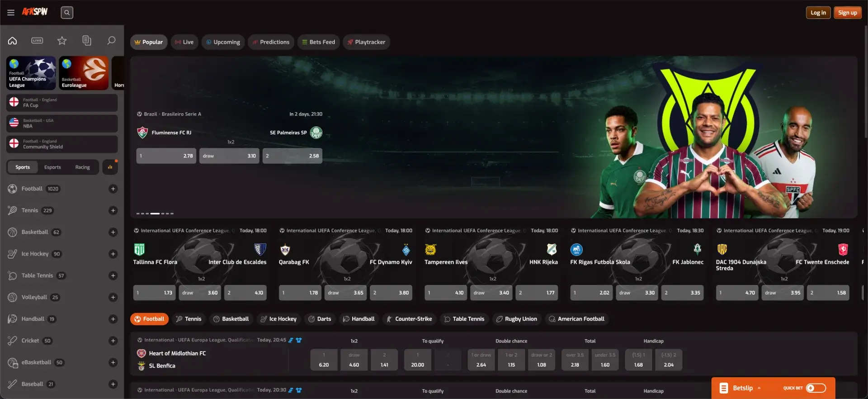This screenshot has height=399, width=868.
Task: Bet on Palmeiras win at 2.58
Action: tap(292, 156)
